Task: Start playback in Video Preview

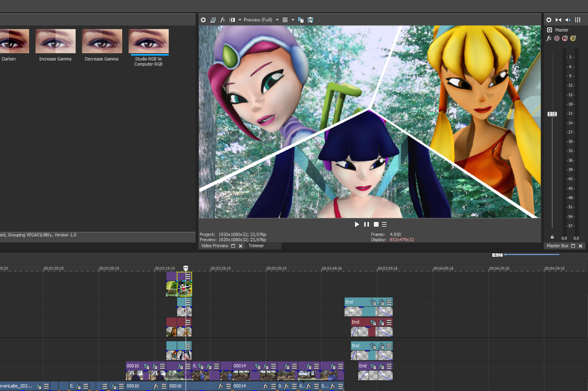Action: [x=357, y=225]
